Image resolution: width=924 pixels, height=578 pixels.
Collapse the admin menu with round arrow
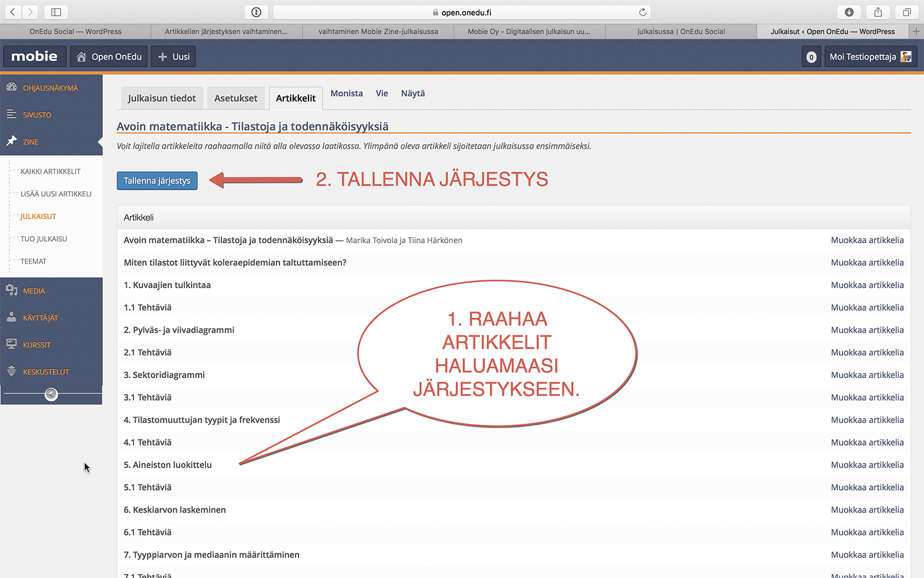51,394
